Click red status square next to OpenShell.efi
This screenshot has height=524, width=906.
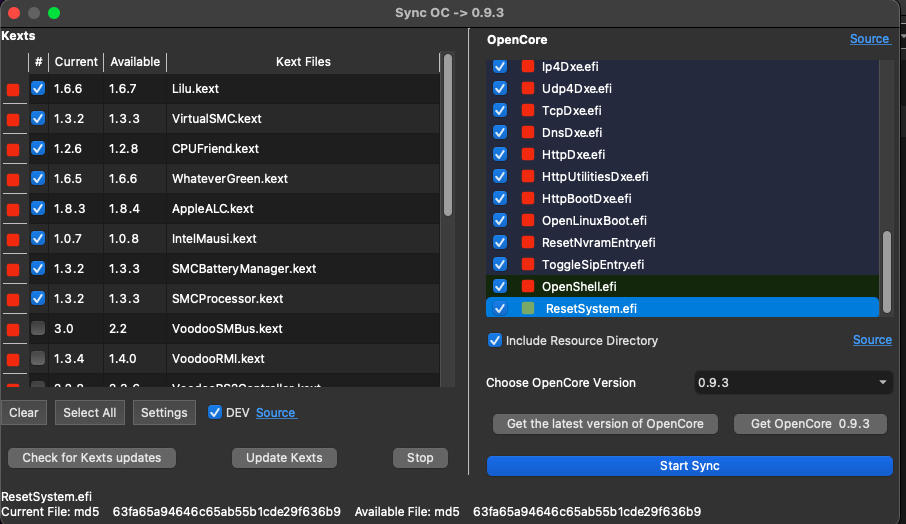click(x=528, y=286)
